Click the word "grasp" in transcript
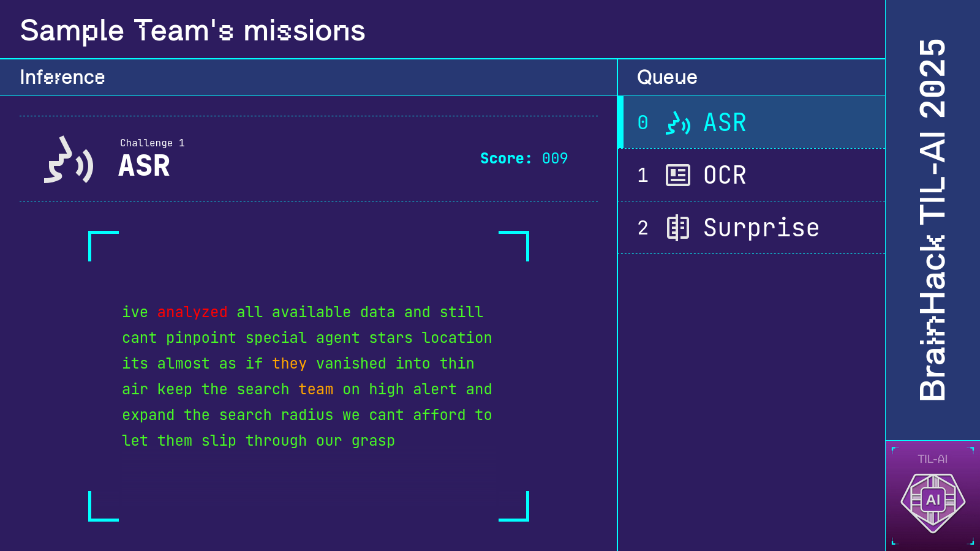The height and width of the screenshot is (551, 980). click(x=373, y=441)
